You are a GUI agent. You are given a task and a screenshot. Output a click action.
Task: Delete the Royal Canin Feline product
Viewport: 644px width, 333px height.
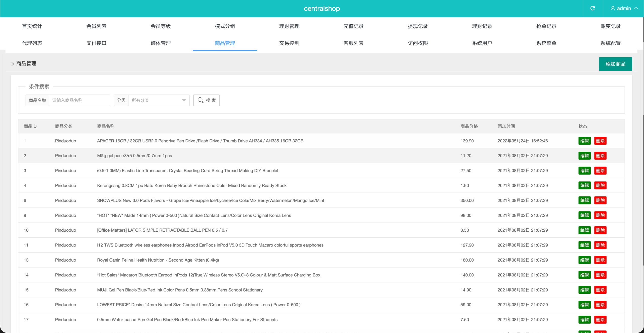point(600,260)
